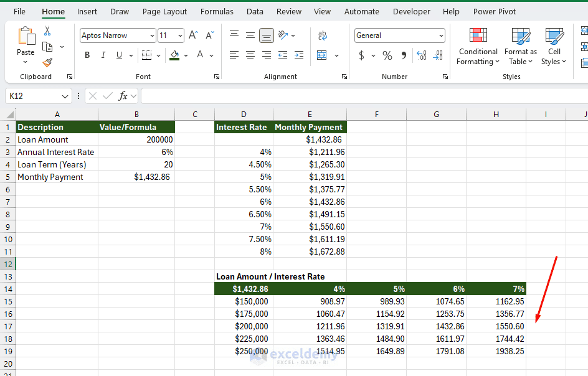This screenshot has width=588, height=376.
Task: Toggle Bold formatting
Action: (x=87, y=55)
